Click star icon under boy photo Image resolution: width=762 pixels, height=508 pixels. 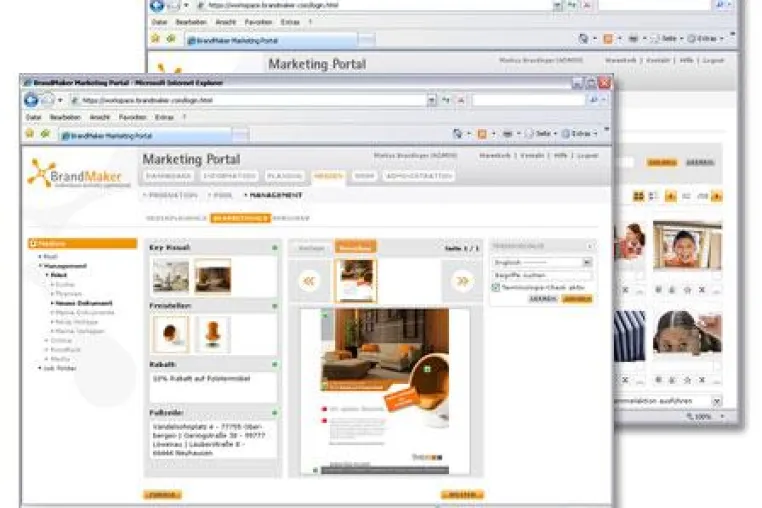(687, 290)
